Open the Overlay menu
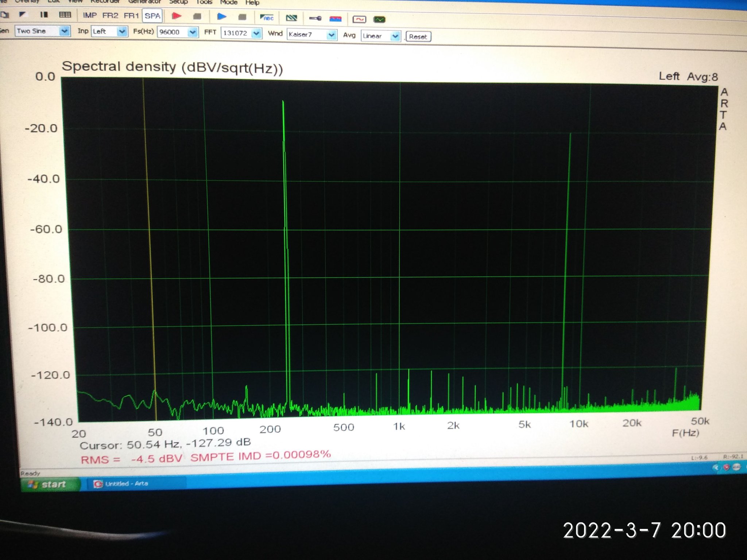 click(27, 1)
